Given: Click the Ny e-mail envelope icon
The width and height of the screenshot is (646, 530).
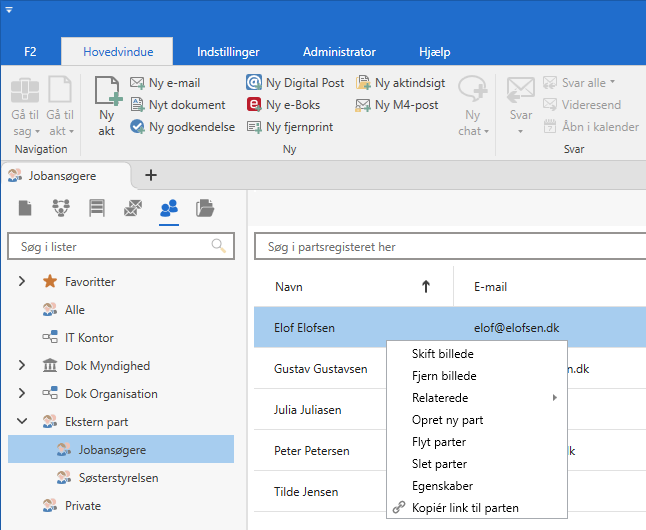Looking at the screenshot, I should click(137, 83).
